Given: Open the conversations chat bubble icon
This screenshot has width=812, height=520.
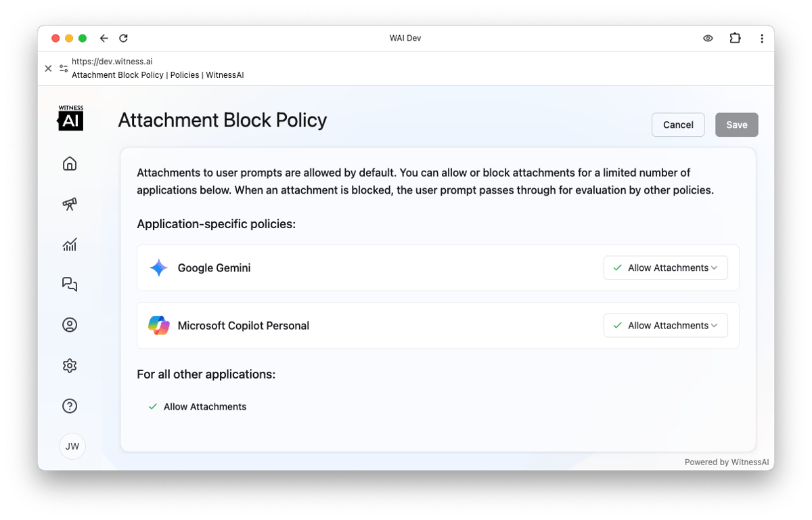Looking at the screenshot, I should coord(70,284).
